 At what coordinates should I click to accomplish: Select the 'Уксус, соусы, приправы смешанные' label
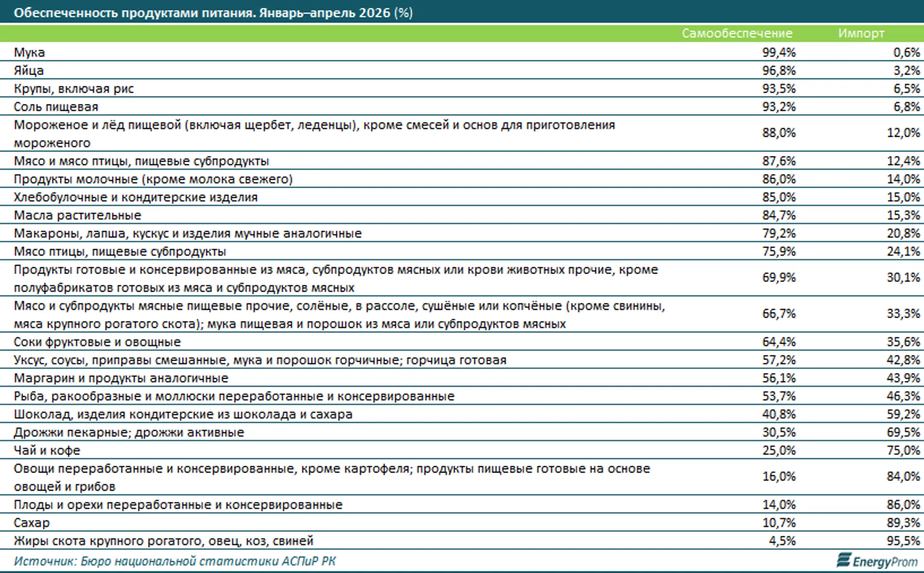(x=260, y=360)
